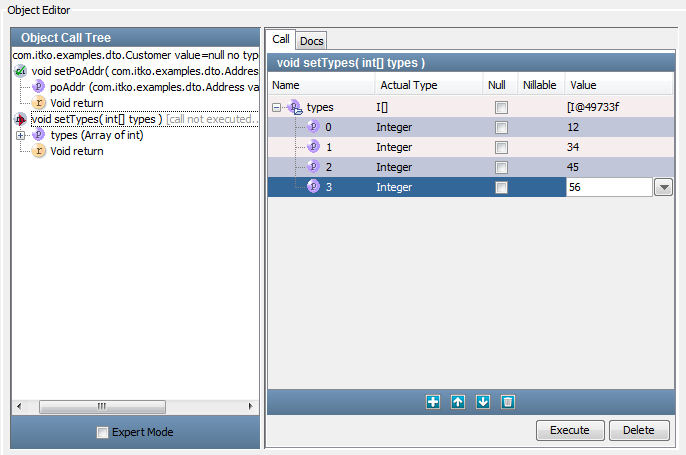Click the parameter icon next to poAddr
Image resolution: width=686 pixels, height=455 pixels.
point(38,87)
